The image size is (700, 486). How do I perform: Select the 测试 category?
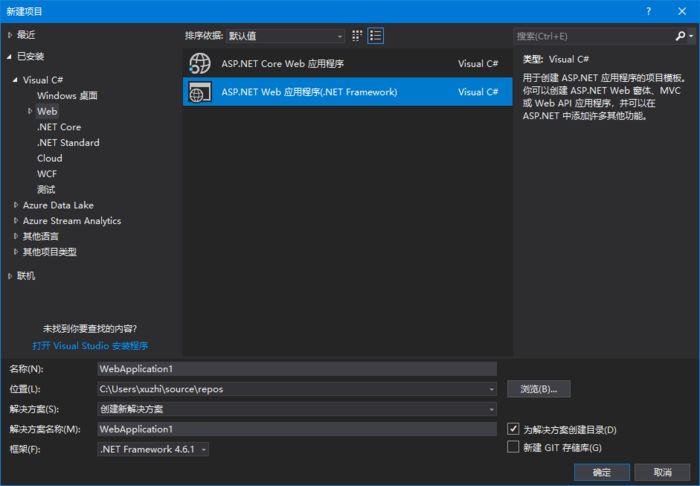(x=46, y=189)
